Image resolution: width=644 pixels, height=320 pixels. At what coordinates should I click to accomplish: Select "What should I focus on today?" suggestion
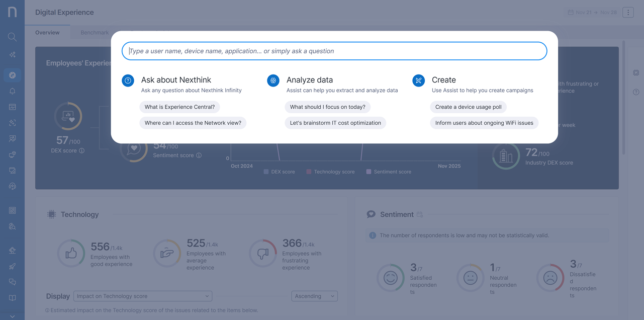coord(328,107)
